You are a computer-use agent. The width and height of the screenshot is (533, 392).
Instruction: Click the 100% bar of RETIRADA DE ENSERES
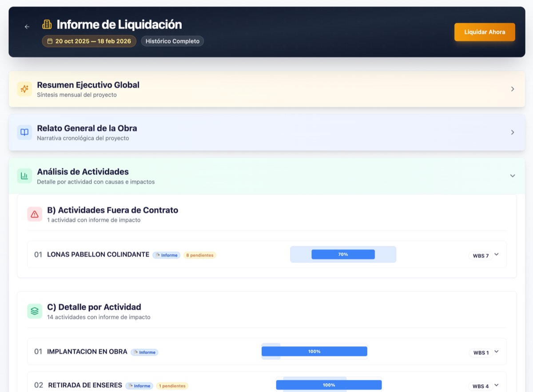329,385
